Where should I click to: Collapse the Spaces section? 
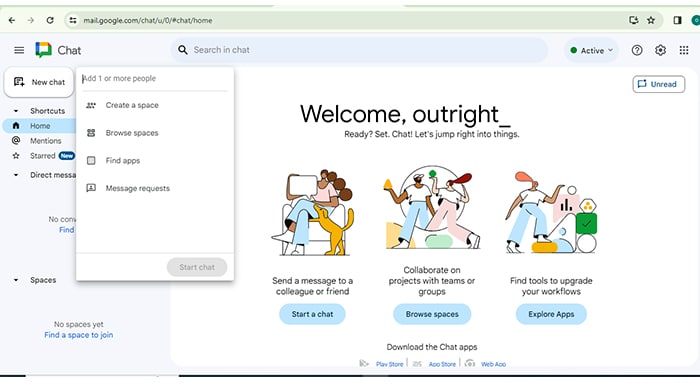click(x=16, y=280)
